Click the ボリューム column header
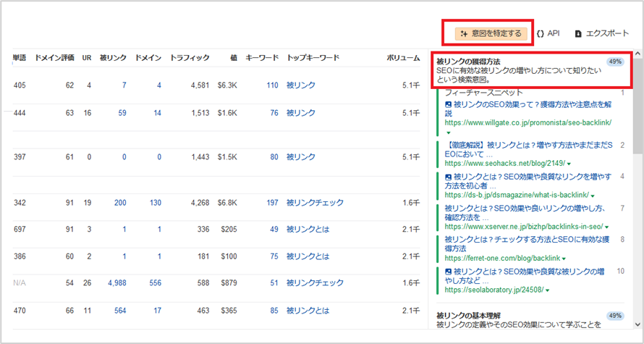 click(403, 58)
